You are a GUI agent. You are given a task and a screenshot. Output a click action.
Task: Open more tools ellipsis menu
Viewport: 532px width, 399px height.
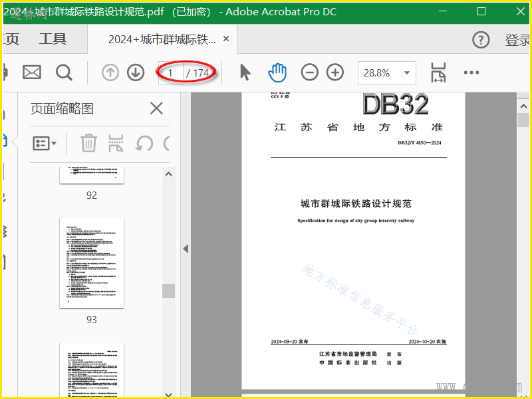point(471,72)
